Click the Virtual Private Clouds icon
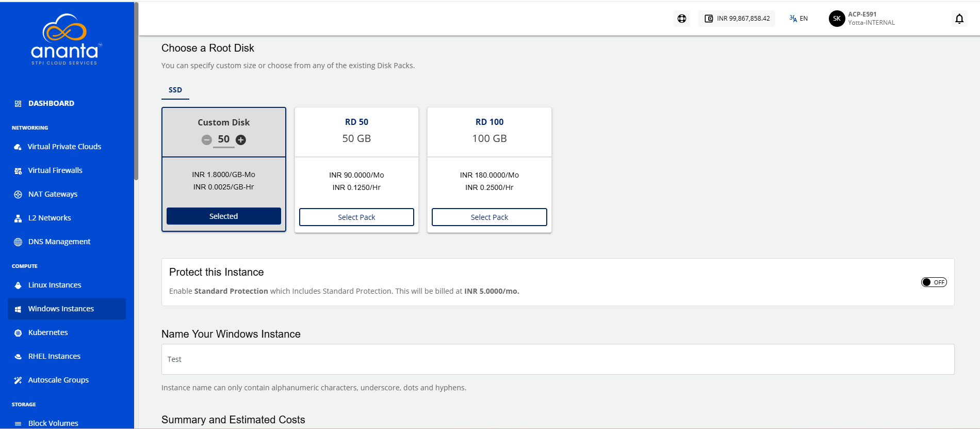980x429 pixels. (x=18, y=147)
